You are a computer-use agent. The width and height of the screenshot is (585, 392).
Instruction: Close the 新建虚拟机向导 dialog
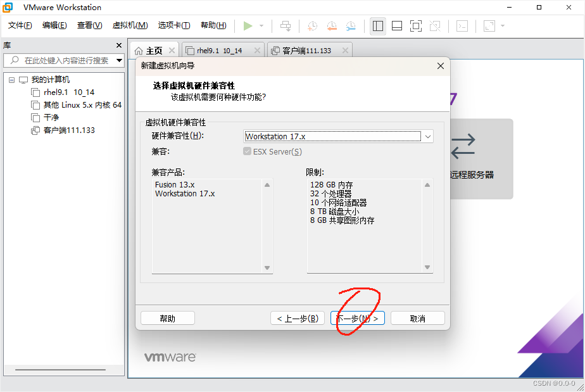(440, 66)
